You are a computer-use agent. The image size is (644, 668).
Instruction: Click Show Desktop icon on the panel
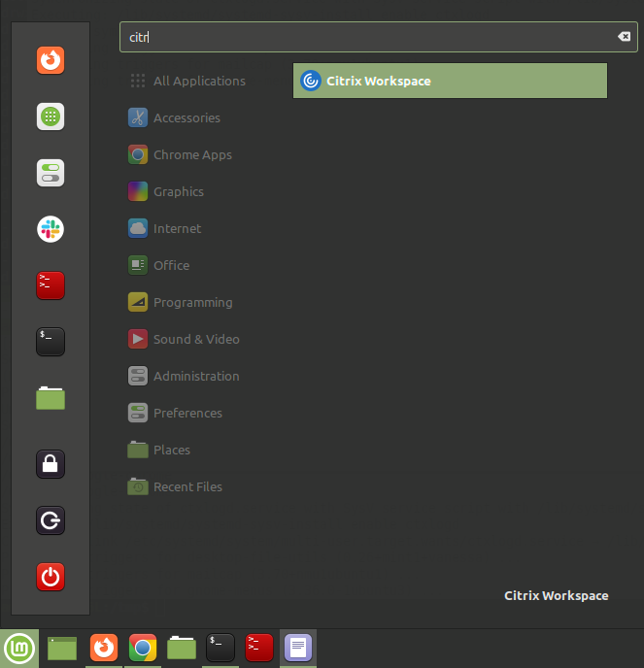(62, 648)
